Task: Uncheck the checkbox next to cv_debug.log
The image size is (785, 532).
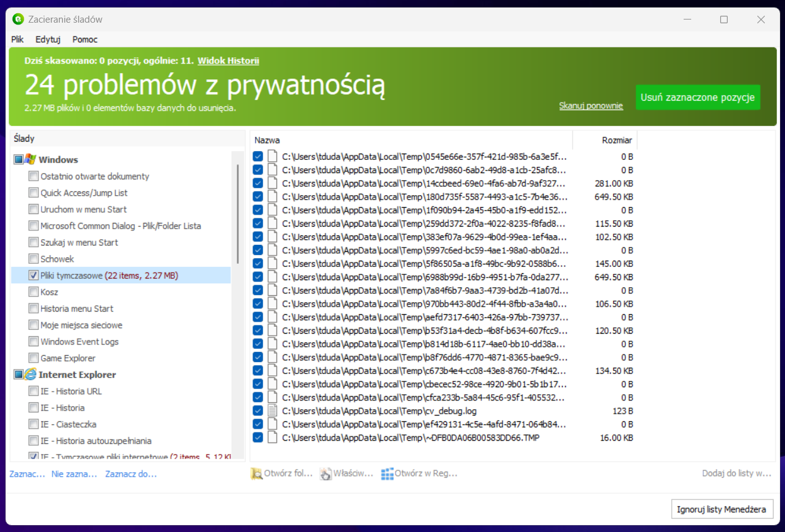Action: click(x=257, y=410)
